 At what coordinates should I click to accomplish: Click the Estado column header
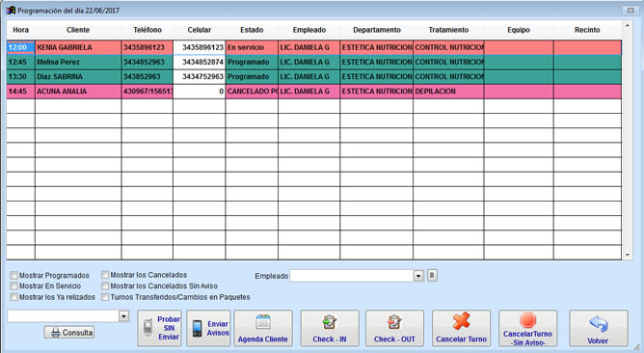pyautogui.click(x=252, y=30)
